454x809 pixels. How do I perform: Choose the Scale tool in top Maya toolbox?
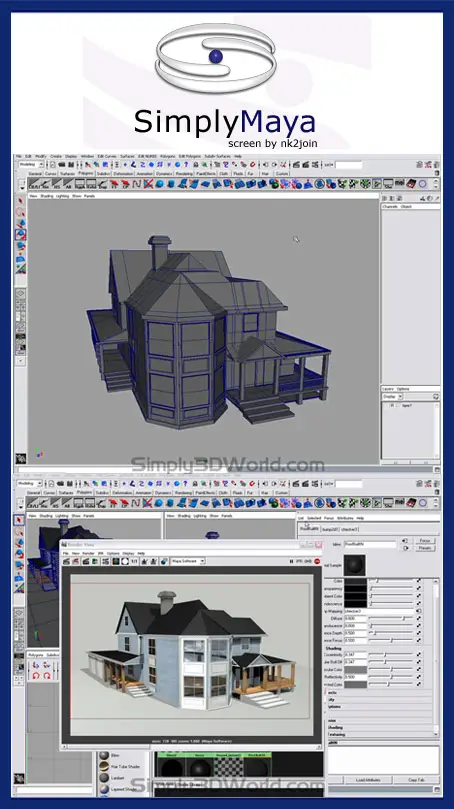[21, 246]
